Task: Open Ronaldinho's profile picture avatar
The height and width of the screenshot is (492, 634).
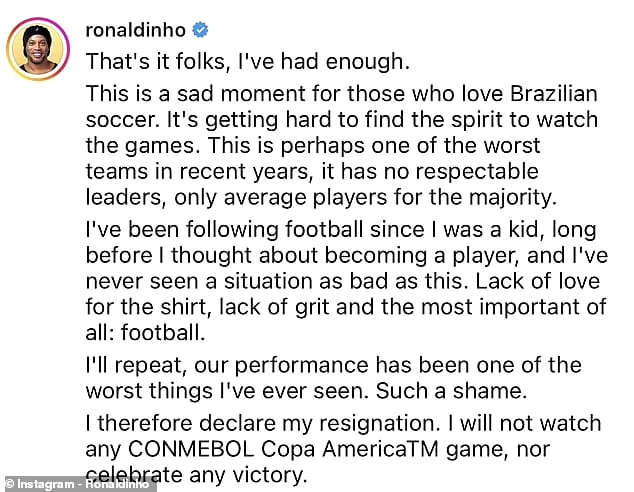Action: click(38, 49)
